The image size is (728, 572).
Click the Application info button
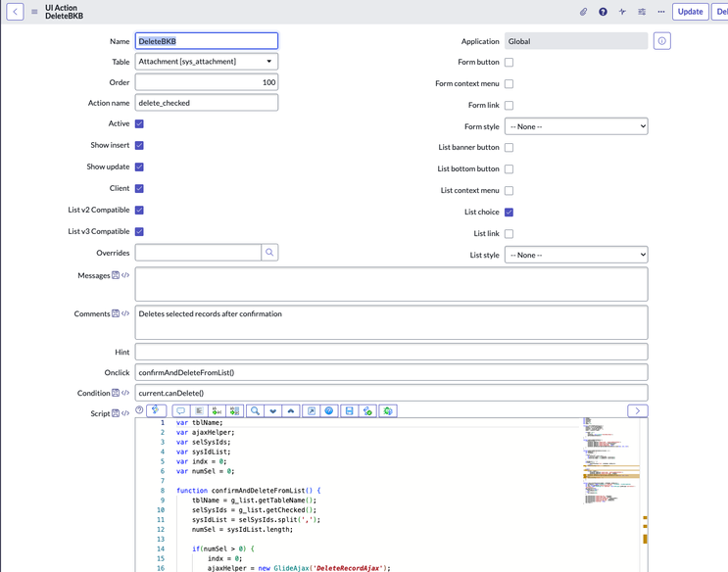pos(662,41)
